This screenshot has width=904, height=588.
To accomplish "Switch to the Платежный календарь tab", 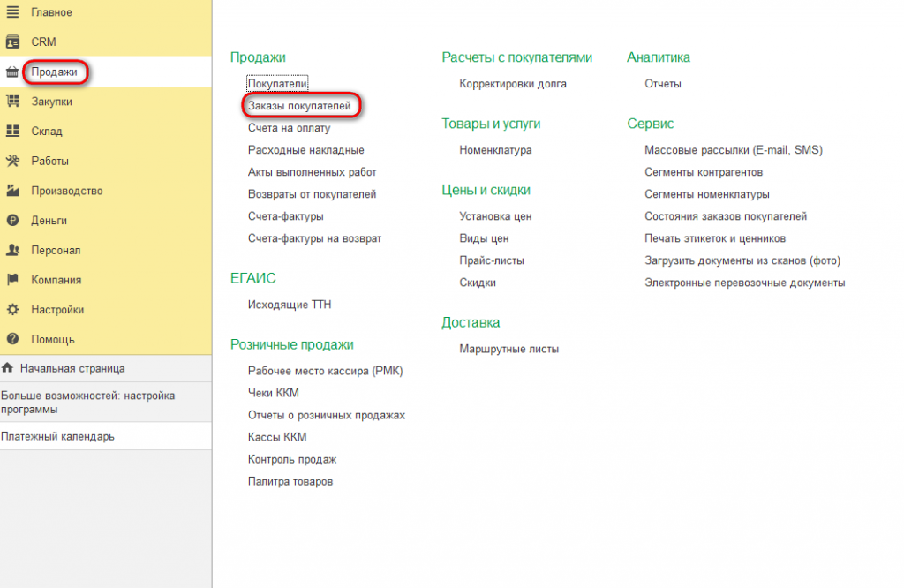I will click(x=106, y=436).
